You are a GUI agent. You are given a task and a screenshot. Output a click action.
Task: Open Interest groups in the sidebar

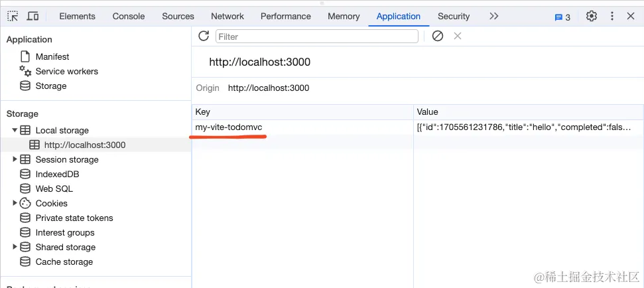pos(65,233)
